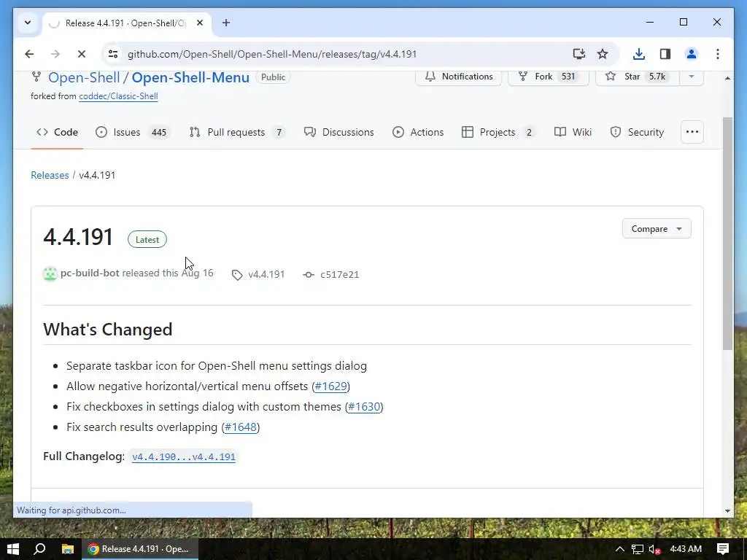Screen dimensions: 747x560
Task: Click the Fork 531 button
Action: click(549, 77)
